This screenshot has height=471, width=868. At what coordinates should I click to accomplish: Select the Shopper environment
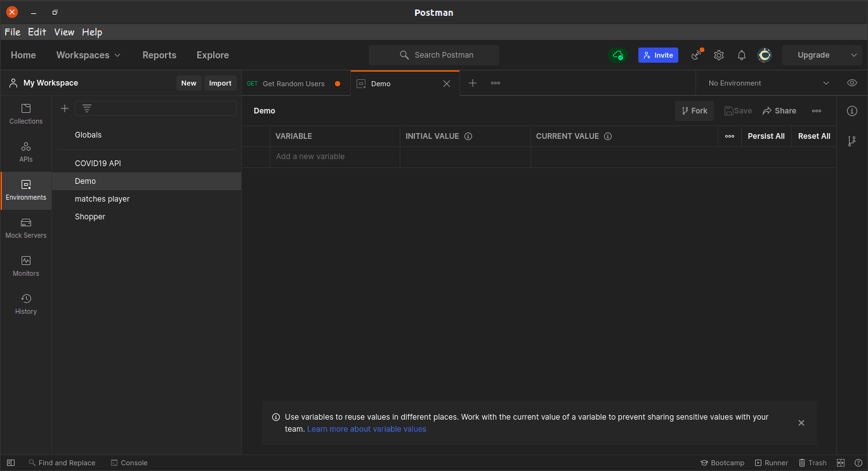point(147,217)
